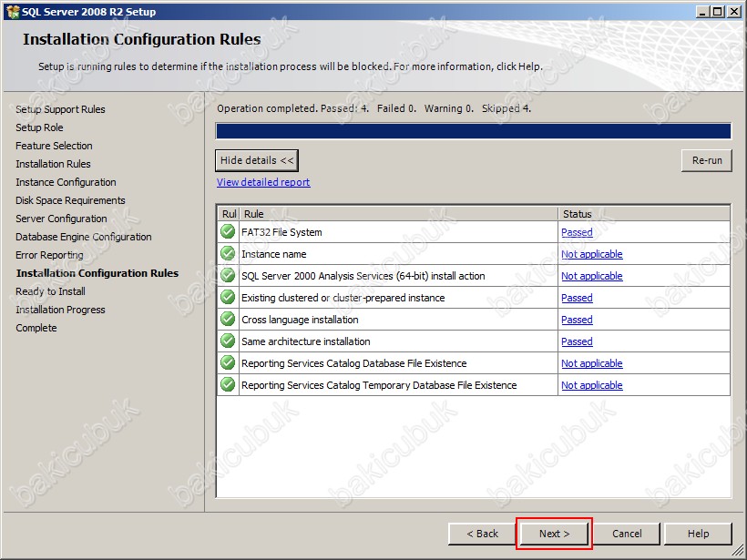
Task: Open the Passed status of FAT32 File System
Action: point(577,232)
